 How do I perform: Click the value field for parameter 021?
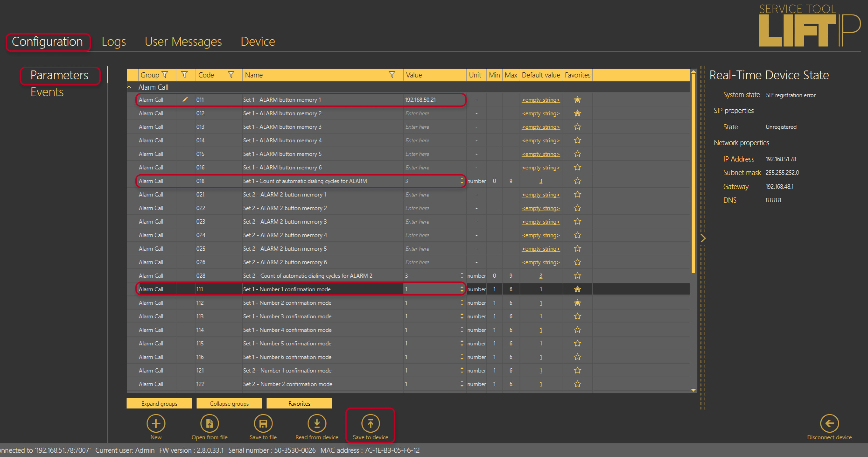coord(434,194)
